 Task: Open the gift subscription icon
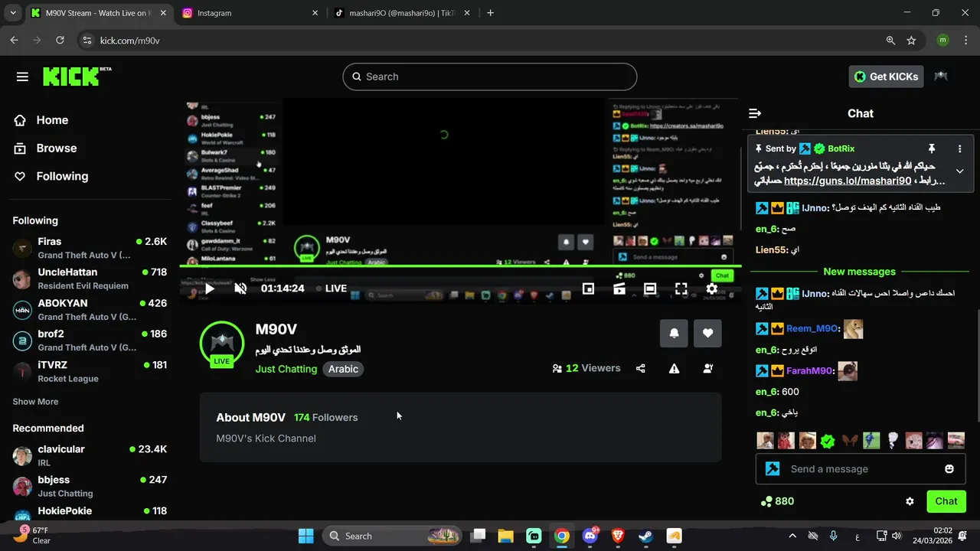coord(708,368)
